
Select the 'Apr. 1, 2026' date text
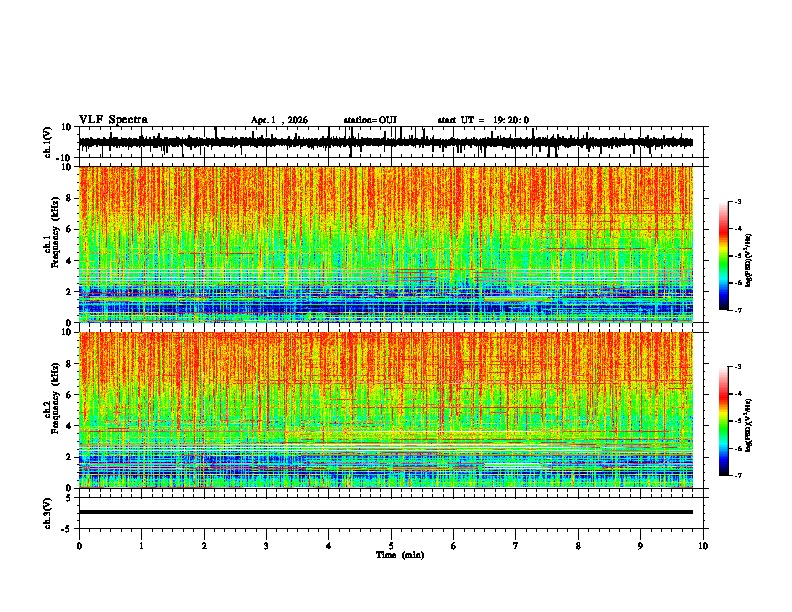point(279,120)
